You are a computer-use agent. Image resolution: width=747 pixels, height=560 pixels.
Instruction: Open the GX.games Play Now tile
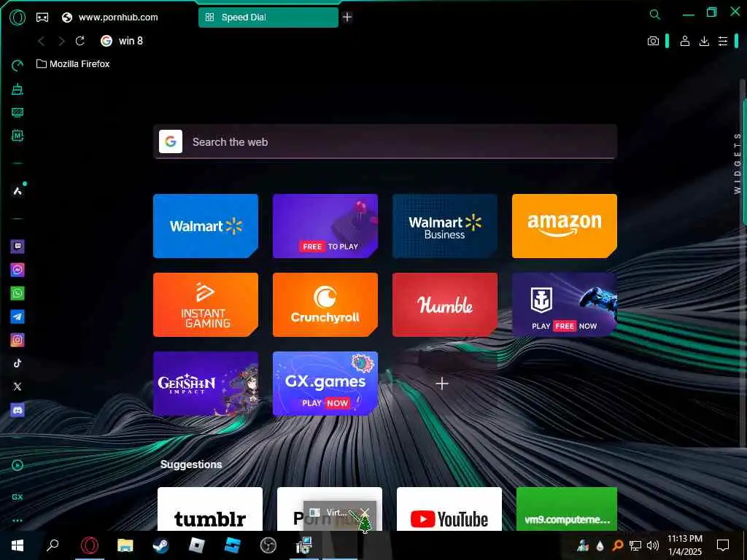[325, 384]
